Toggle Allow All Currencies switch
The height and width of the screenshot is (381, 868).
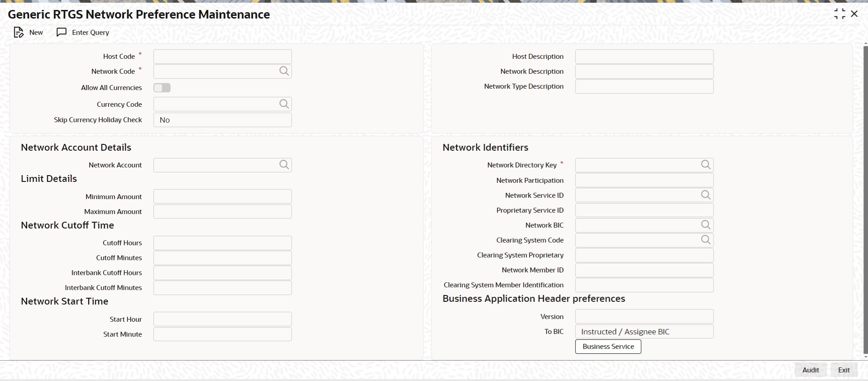(x=162, y=88)
